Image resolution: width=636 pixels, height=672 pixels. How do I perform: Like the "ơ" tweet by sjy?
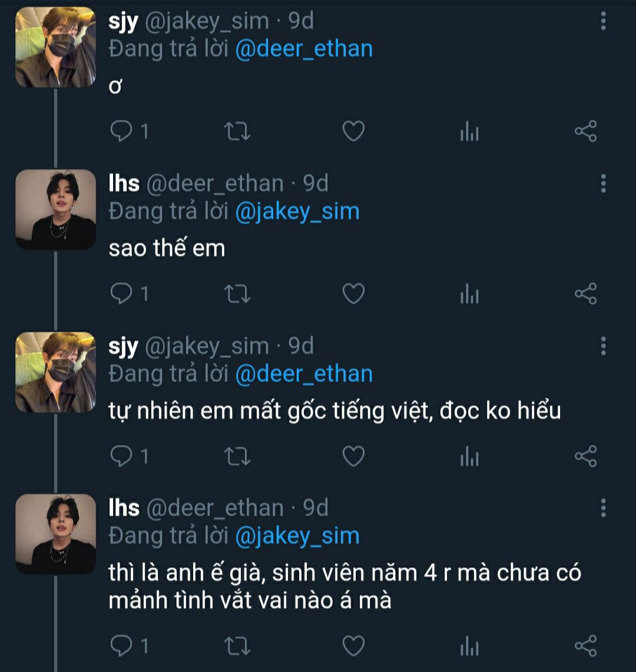click(x=353, y=131)
